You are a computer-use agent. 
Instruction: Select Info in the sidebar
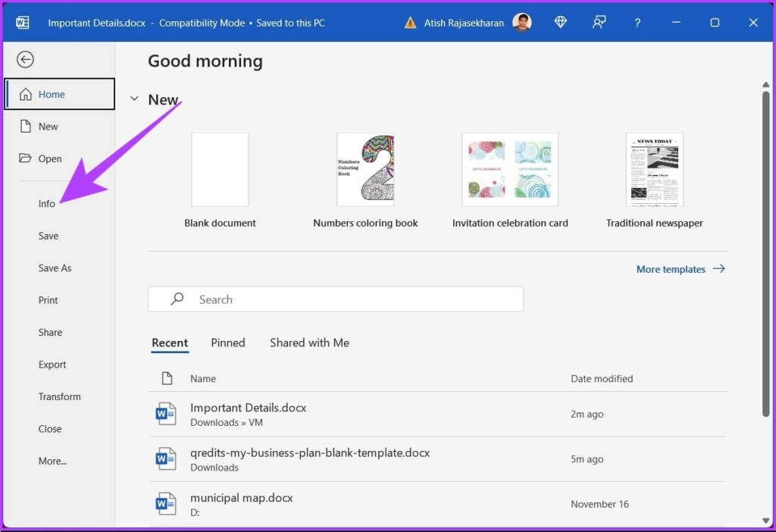(x=47, y=204)
